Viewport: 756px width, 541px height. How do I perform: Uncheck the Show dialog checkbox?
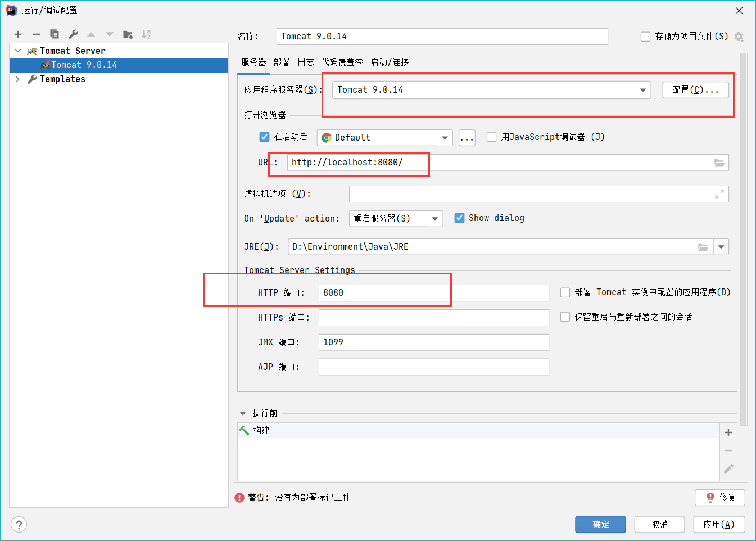click(x=460, y=218)
